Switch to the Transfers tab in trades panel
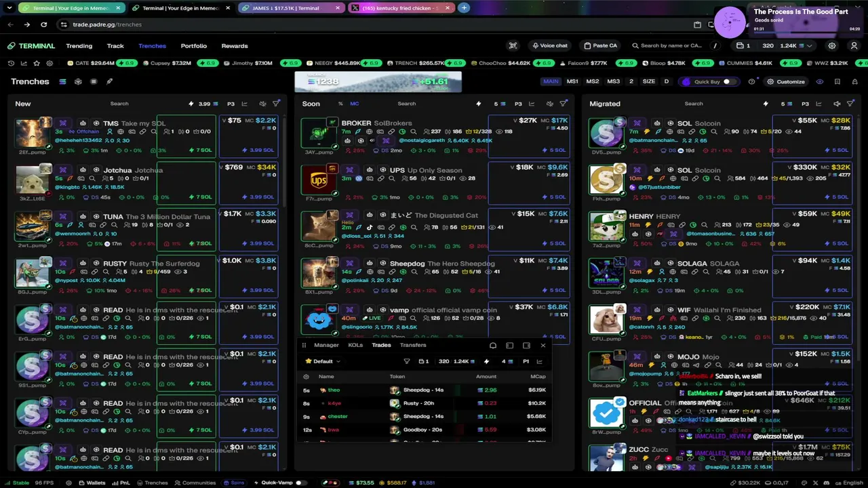The width and height of the screenshot is (868, 488). pyautogui.click(x=413, y=345)
